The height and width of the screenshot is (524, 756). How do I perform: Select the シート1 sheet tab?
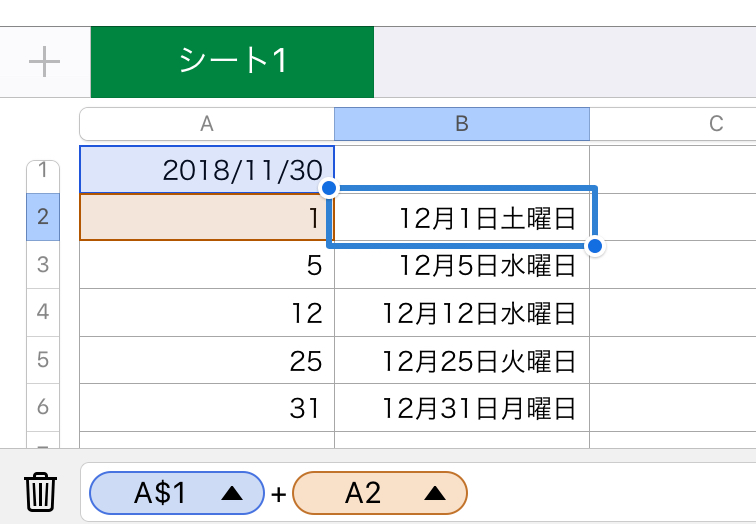coord(232,62)
